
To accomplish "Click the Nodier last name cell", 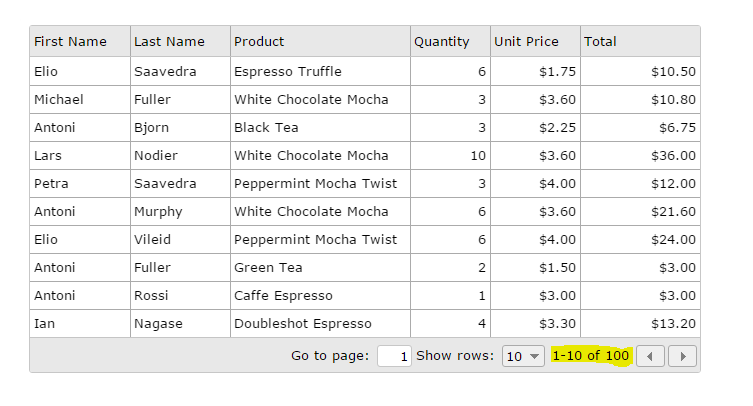I will tap(155, 156).
